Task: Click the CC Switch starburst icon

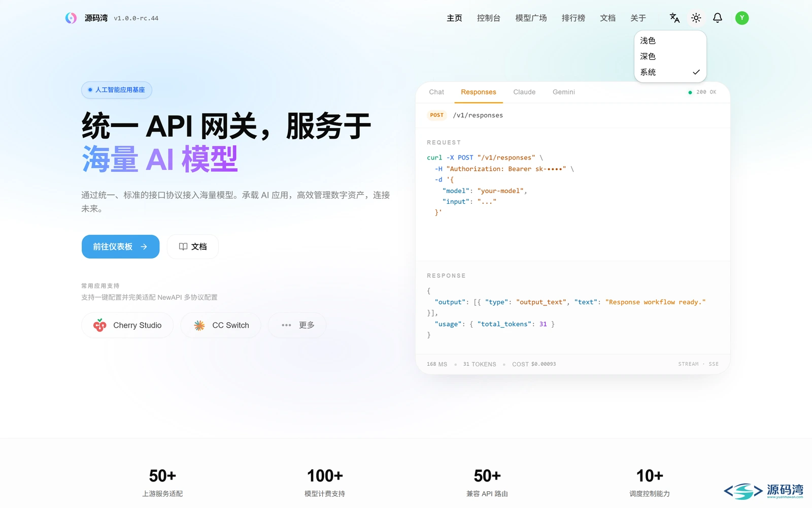Action: (x=199, y=325)
